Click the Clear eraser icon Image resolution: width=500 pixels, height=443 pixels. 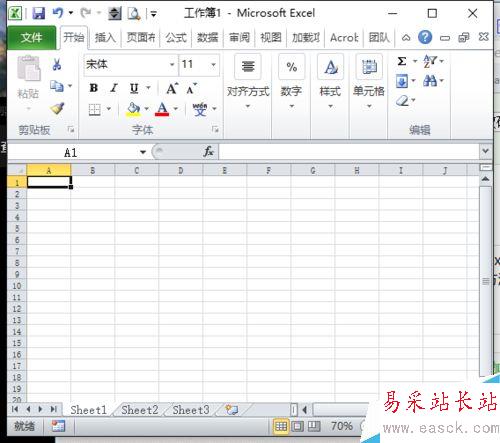pos(402,100)
